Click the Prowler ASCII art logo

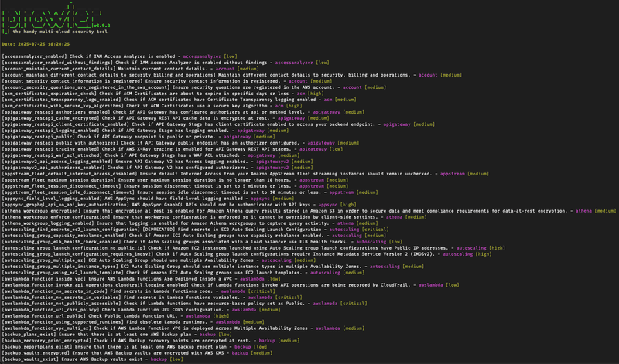click(x=52, y=17)
